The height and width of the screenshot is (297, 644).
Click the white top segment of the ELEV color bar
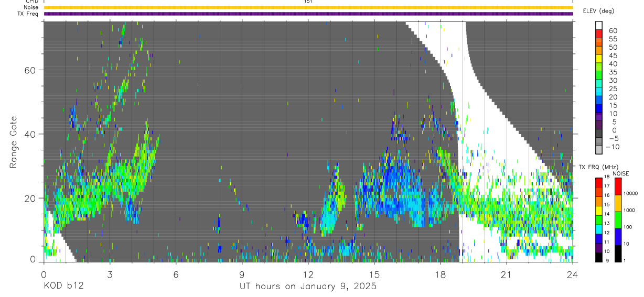point(599,26)
